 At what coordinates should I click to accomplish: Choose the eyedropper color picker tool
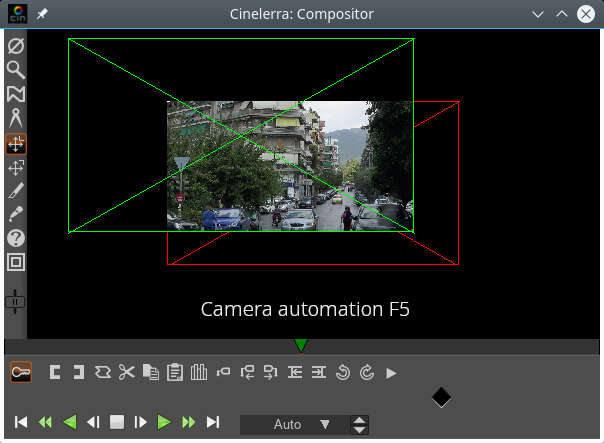(x=16, y=214)
